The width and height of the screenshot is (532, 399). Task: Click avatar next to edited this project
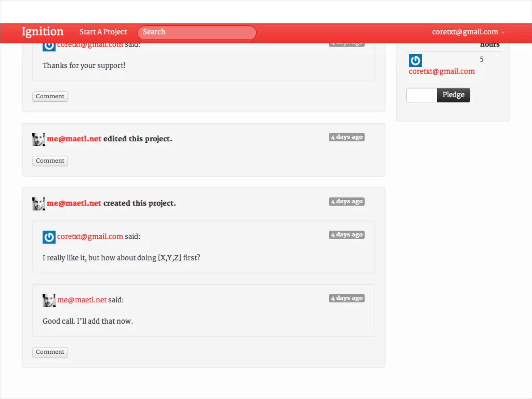point(38,139)
